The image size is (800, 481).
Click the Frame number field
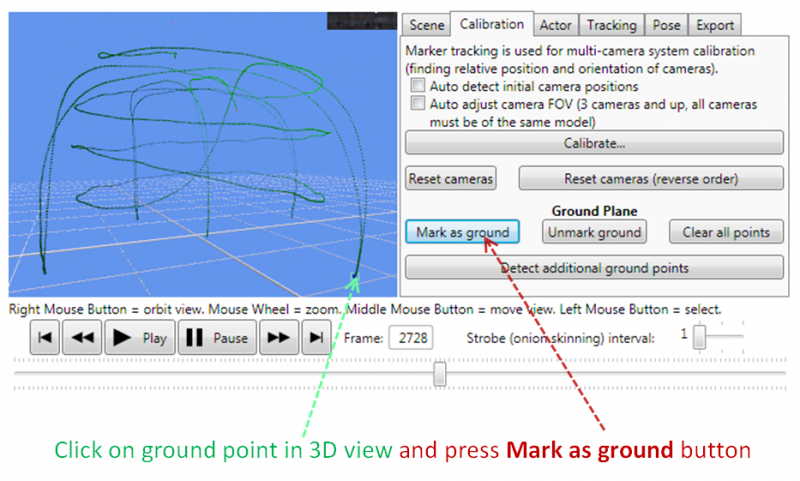[x=411, y=338]
